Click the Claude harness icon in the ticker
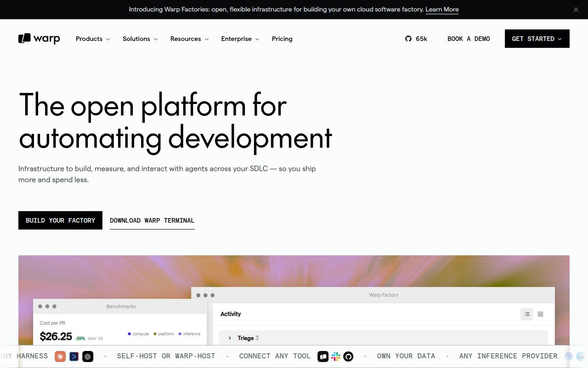Viewport: 588px width, 368px height. pyautogui.click(x=60, y=356)
